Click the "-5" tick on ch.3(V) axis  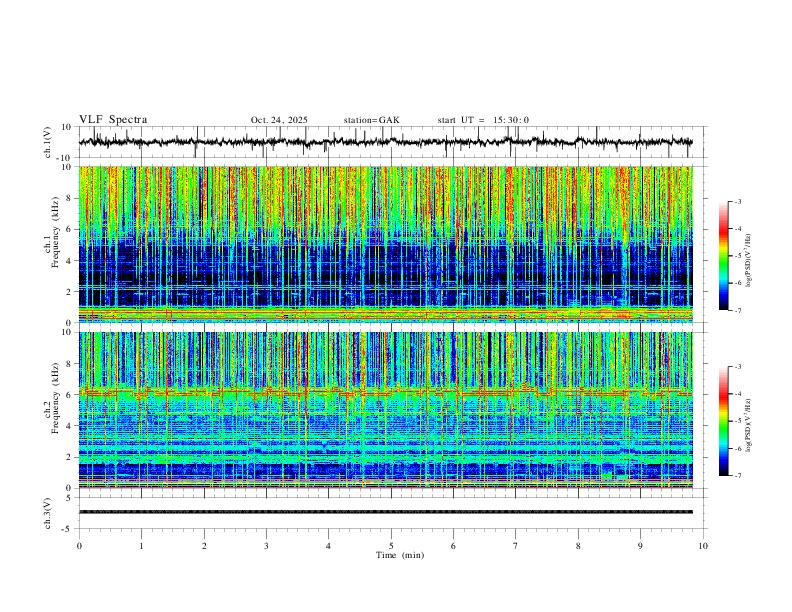pos(68,529)
